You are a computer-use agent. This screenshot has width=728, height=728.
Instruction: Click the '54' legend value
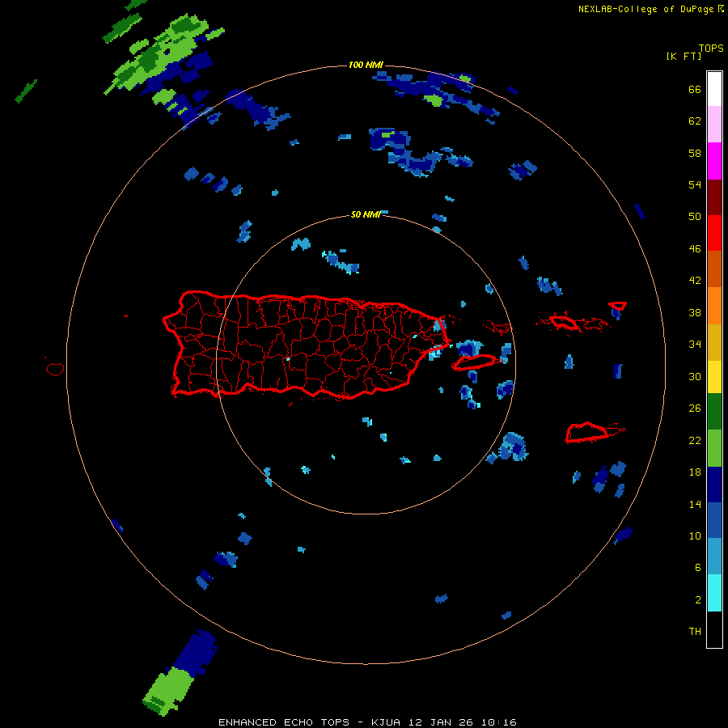click(x=695, y=184)
